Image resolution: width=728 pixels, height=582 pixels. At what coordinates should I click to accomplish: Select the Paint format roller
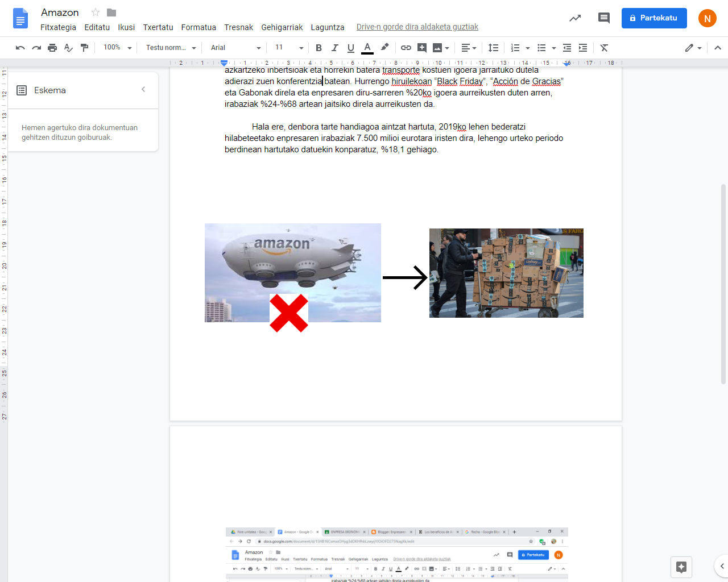coord(84,48)
